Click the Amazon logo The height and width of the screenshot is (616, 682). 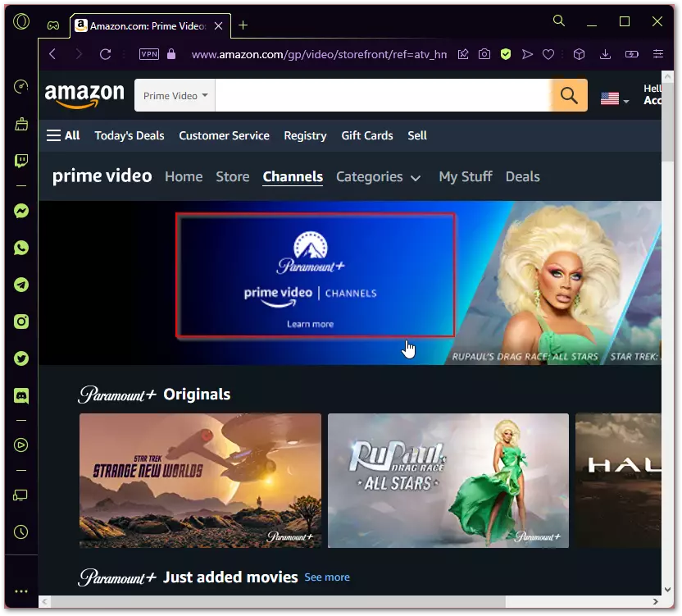pos(84,95)
